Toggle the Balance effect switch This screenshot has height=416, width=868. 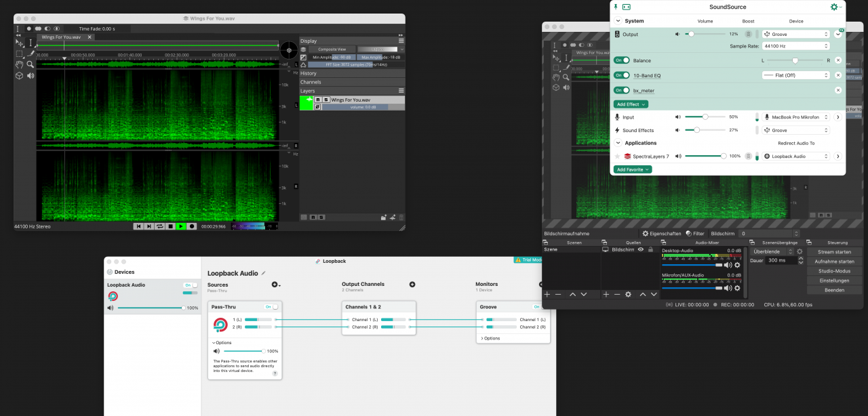(x=622, y=60)
